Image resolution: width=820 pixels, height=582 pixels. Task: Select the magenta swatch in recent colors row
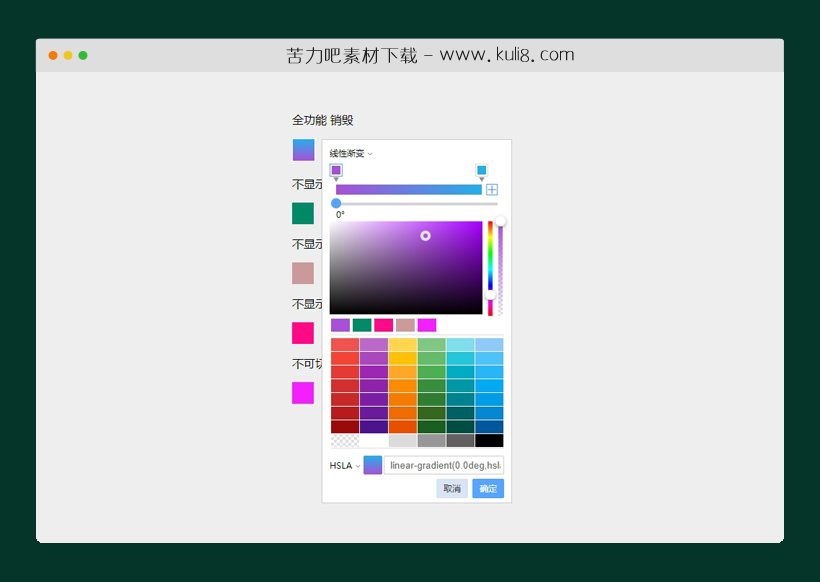426,324
